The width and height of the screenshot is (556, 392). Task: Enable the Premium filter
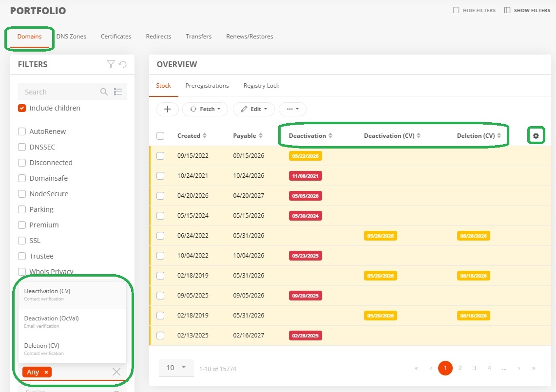coord(22,225)
